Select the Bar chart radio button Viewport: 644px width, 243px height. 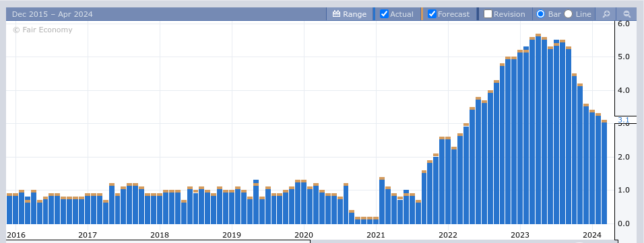tap(540, 14)
